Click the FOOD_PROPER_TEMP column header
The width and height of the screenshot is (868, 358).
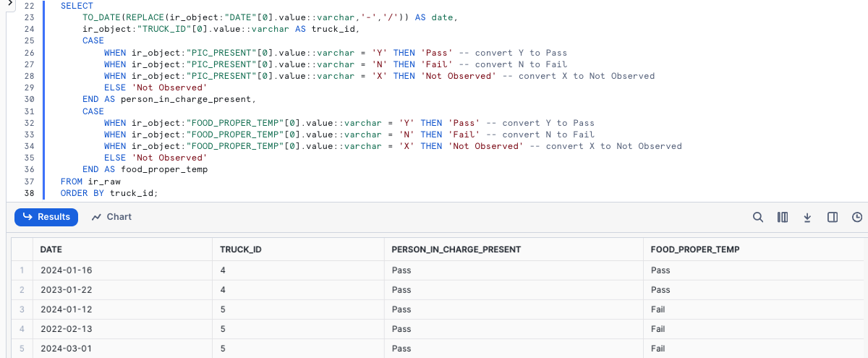pos(695,250)
